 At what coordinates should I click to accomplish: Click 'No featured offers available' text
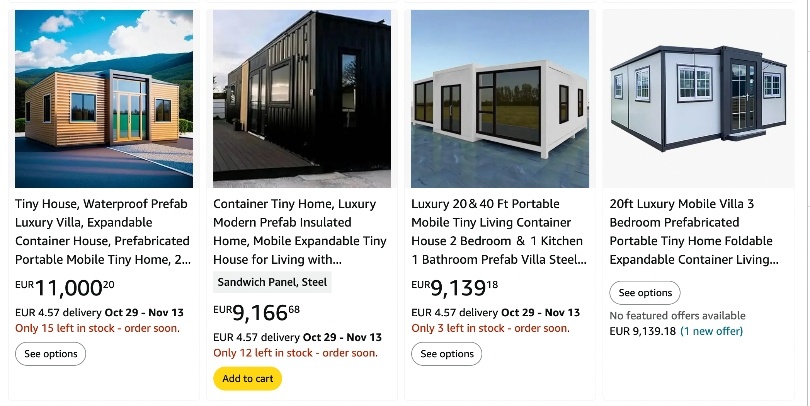(677, 316)
